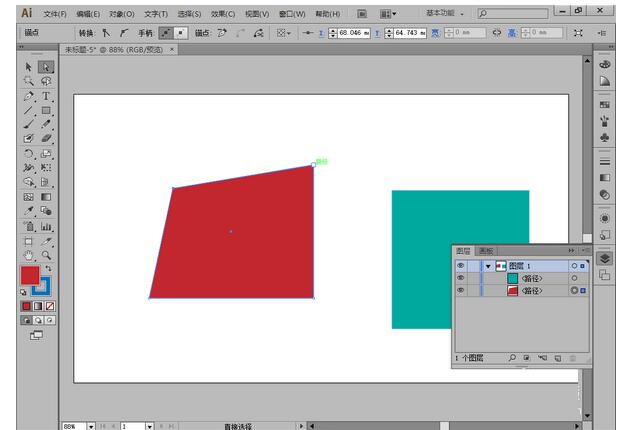Select the Direct Selection tool
Image resolution: width=619 pixels, height=430 pixels.
tap(46, 67)
